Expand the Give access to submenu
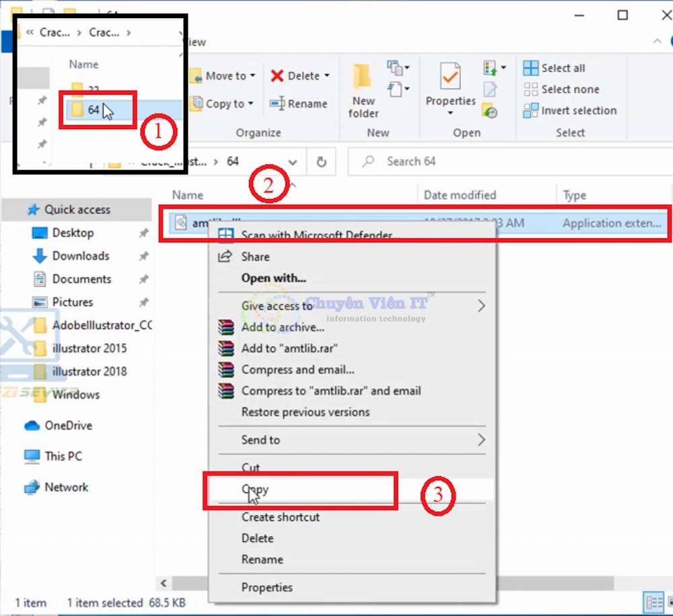This screenshot has width=673, height=616. pos(277,306)
